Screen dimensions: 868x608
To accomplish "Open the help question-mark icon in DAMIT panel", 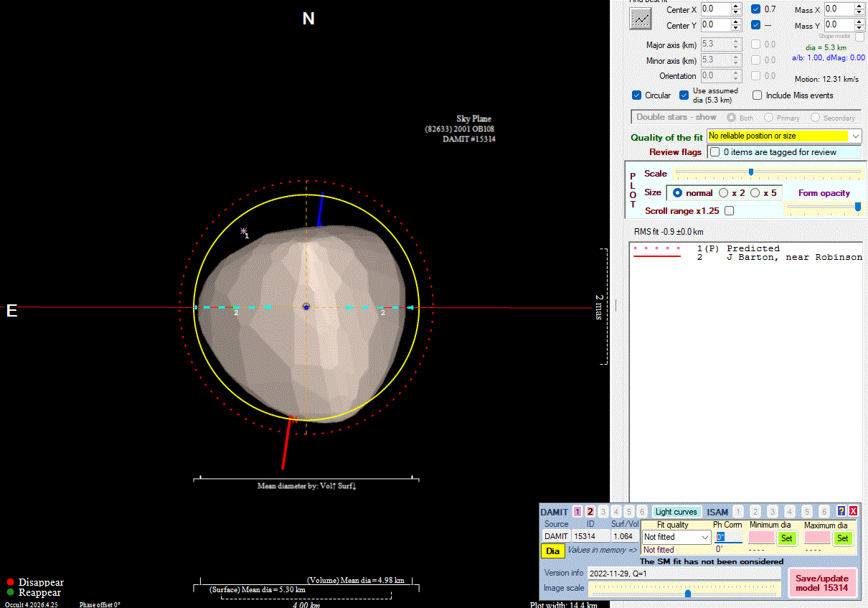I will (841, 511).
